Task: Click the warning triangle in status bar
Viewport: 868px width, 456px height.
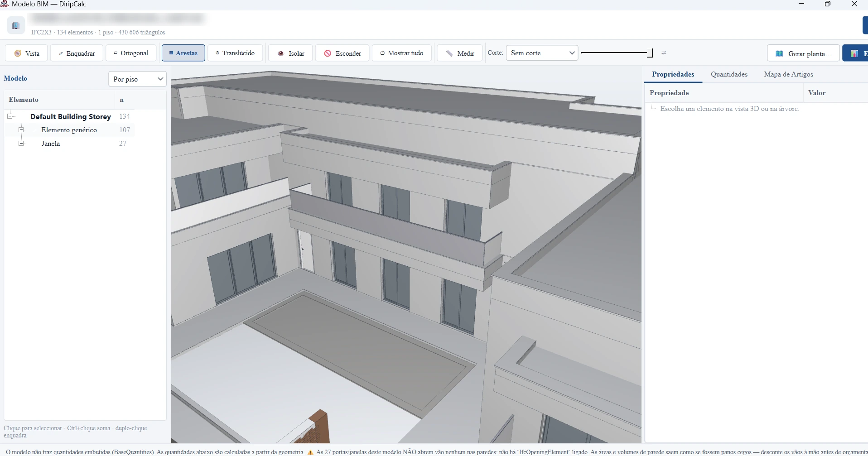Action: coord(310,452)
